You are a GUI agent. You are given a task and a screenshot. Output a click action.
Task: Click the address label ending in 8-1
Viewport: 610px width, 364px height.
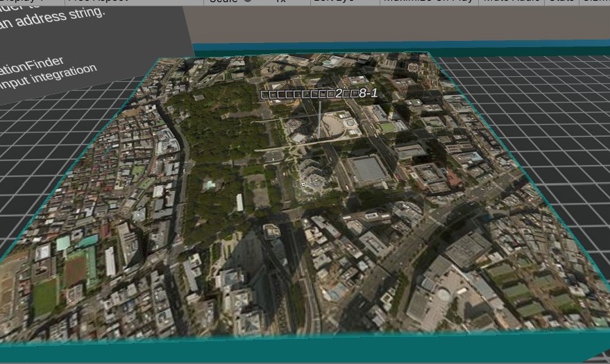(x=319, y=94)
